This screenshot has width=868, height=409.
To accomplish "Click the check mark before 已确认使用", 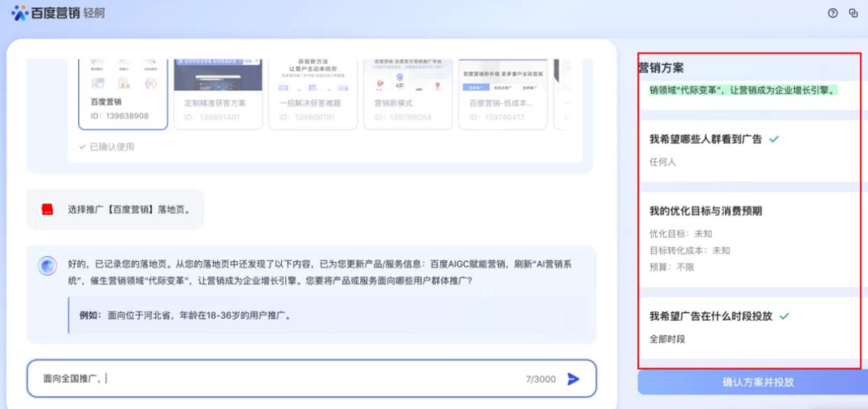I will (82, 147).
